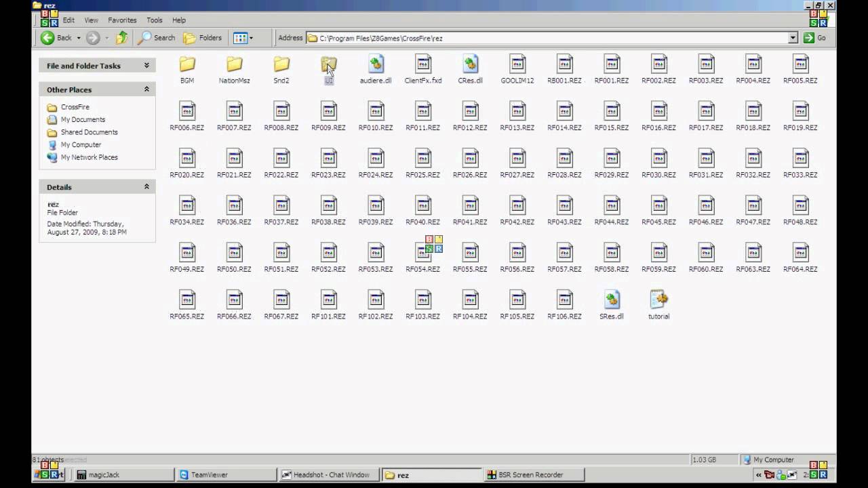Select the RF033.REZ file
The image size is (868, 488).
[x=800, y=165]
